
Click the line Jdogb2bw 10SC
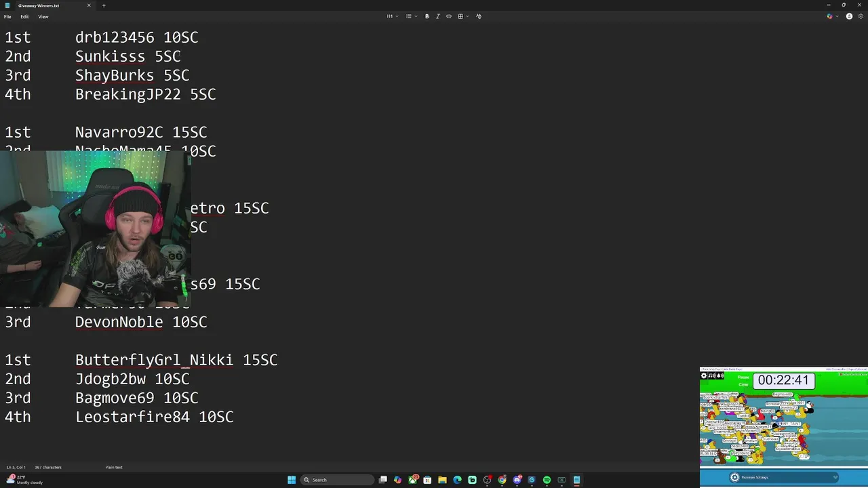point(132,379)
